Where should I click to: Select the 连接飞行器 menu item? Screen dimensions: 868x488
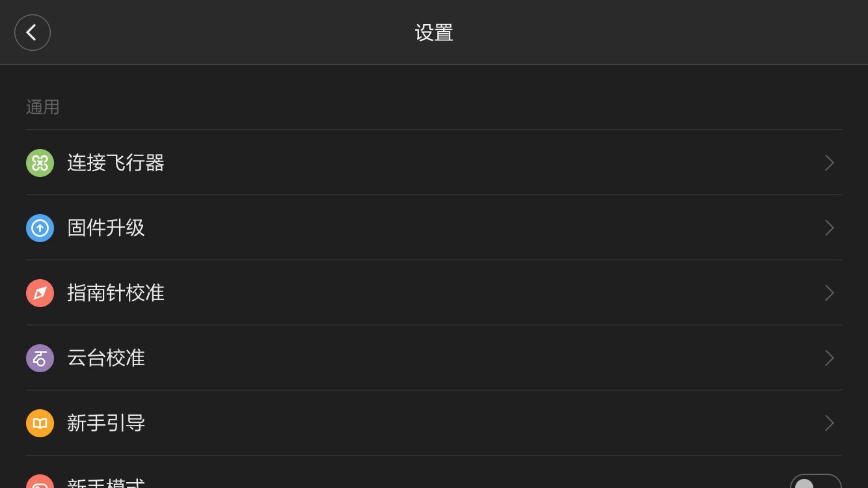pyautogui.click(x=116, y=163)
